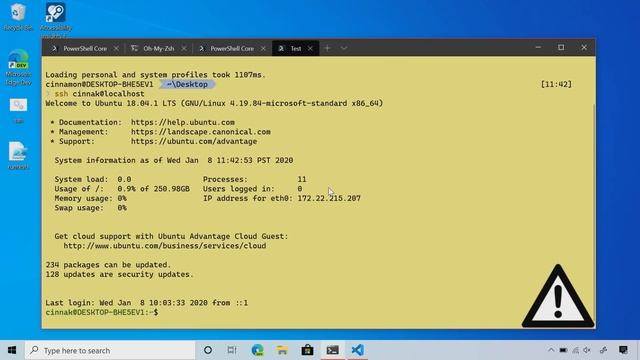Select Windows Terminal in the taskbar
This screenshot has width=640, height=360.
tap(333, 350)
